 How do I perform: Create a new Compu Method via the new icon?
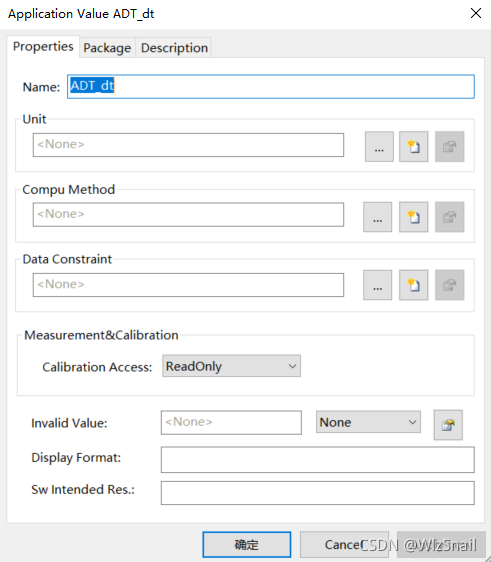[x=414, y=216]
